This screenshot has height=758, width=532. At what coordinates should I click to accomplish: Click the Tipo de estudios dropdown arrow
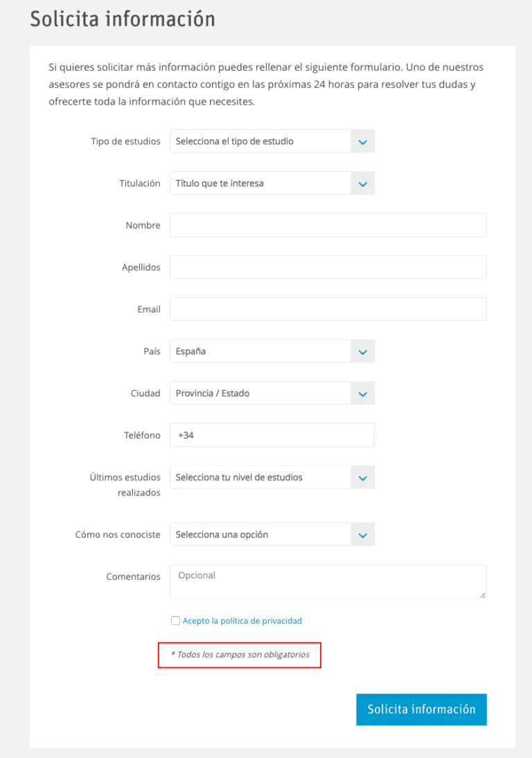[x=362, y=141]
